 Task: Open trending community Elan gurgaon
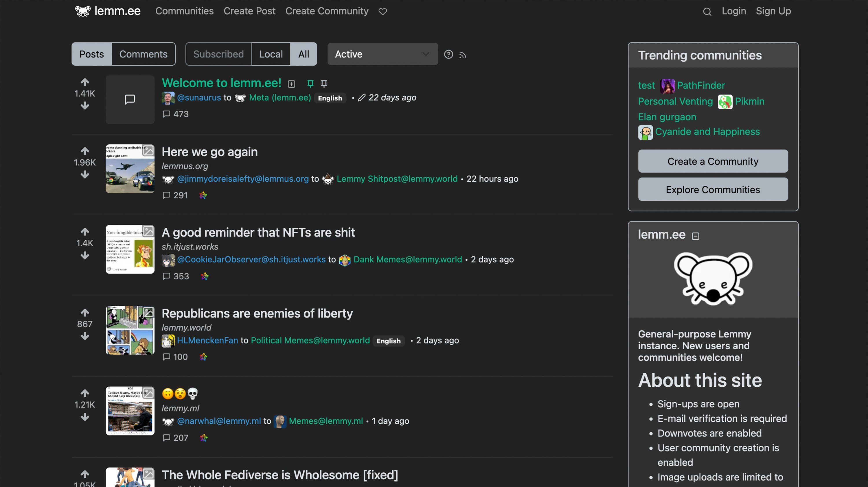click(667, 117)
